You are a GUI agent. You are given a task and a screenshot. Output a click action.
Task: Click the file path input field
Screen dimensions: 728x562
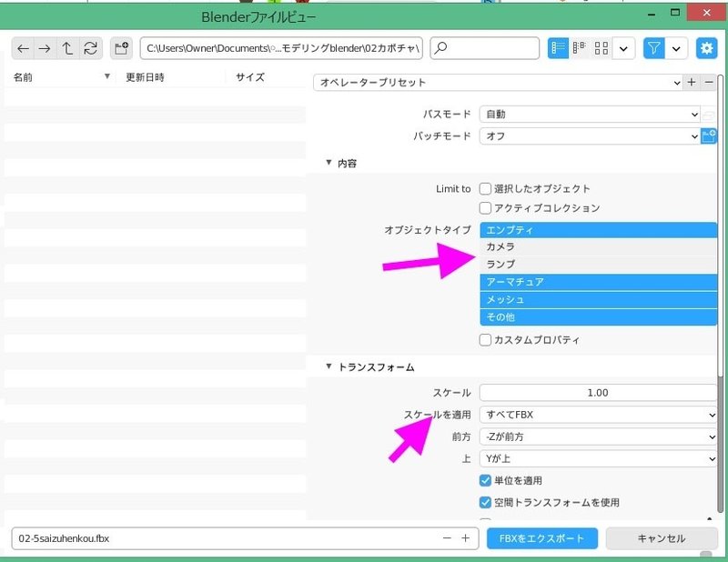pos(281,48)
